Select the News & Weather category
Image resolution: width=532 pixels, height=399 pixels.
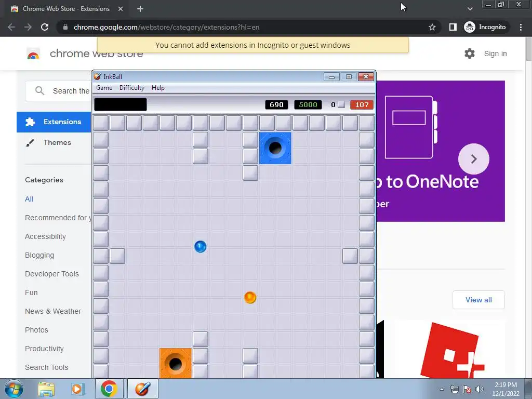point(53,311)
